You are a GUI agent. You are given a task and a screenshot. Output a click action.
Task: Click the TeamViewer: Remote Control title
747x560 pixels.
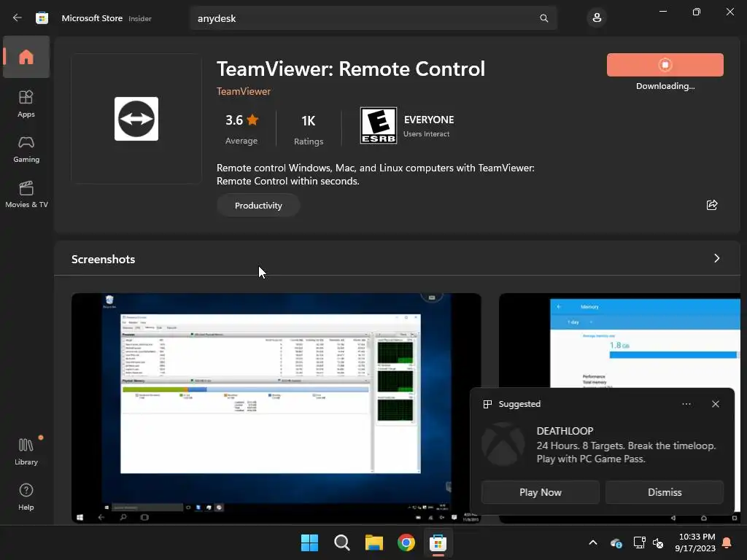pyautogui.click(x=351, y=69)
